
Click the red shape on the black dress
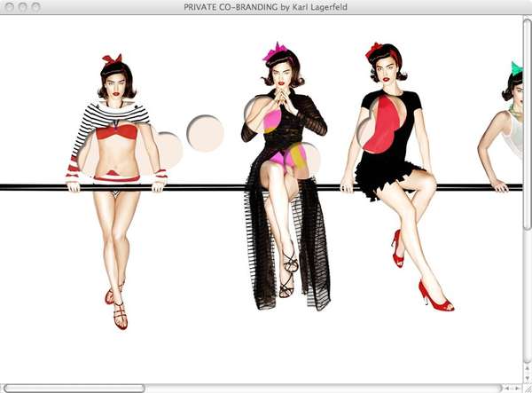(383, 124)
